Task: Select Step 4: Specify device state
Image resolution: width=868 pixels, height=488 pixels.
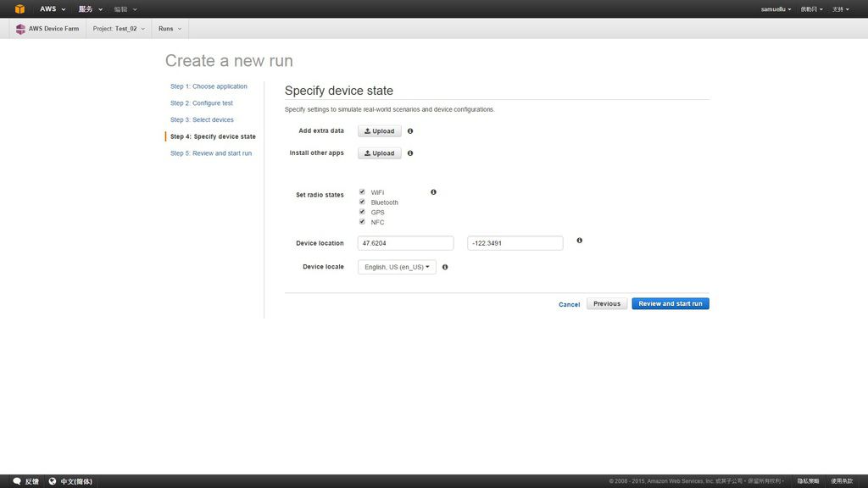Action: point(213,136)
